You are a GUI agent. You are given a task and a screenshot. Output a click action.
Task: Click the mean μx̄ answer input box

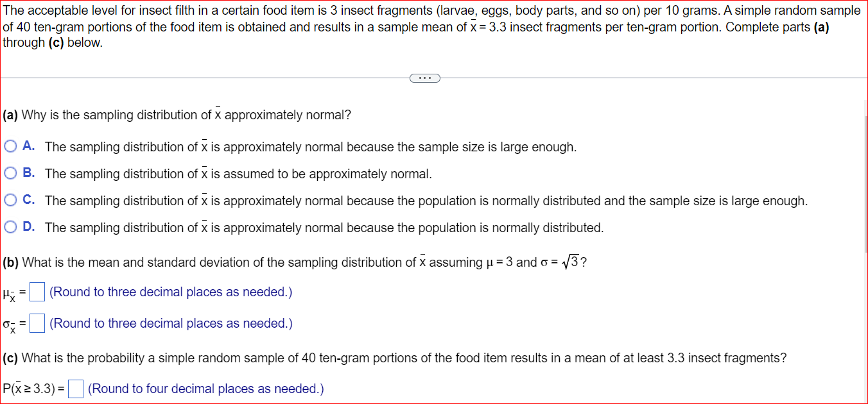37,291
